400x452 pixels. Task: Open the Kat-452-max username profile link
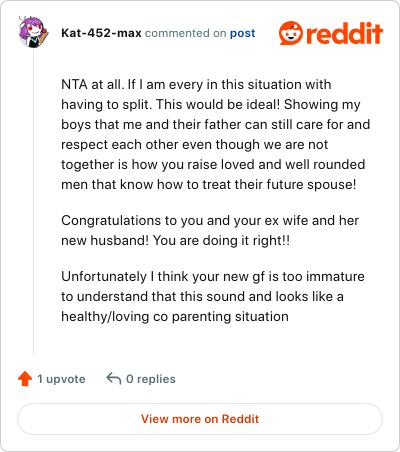point(101,33)
